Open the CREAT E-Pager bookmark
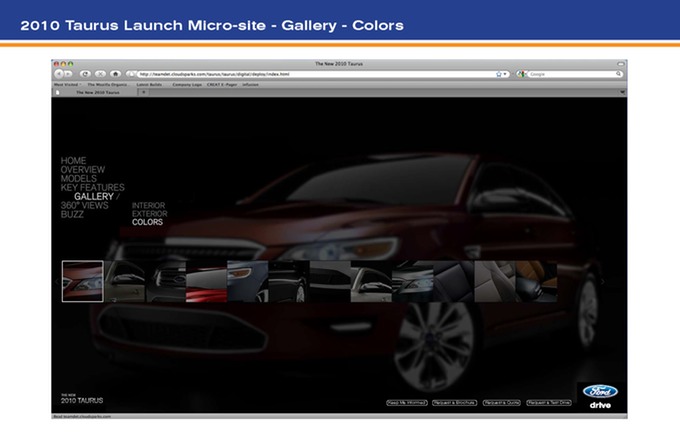 click(x=222, y=85)
